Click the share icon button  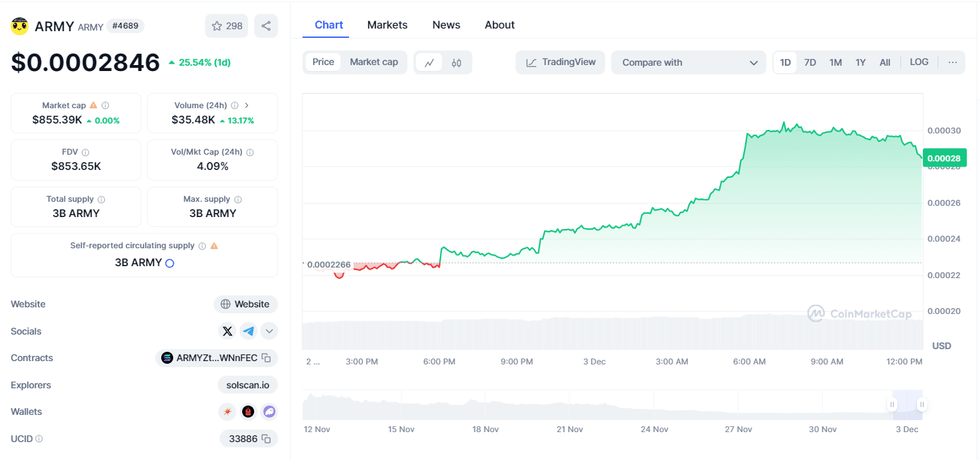(x=266, y=26)
